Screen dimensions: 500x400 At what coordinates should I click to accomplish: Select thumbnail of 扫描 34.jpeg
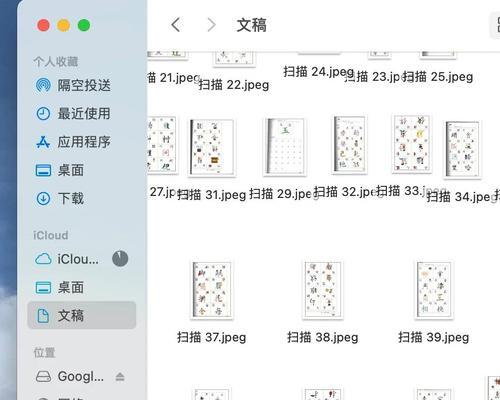click(x=462, y=149)
